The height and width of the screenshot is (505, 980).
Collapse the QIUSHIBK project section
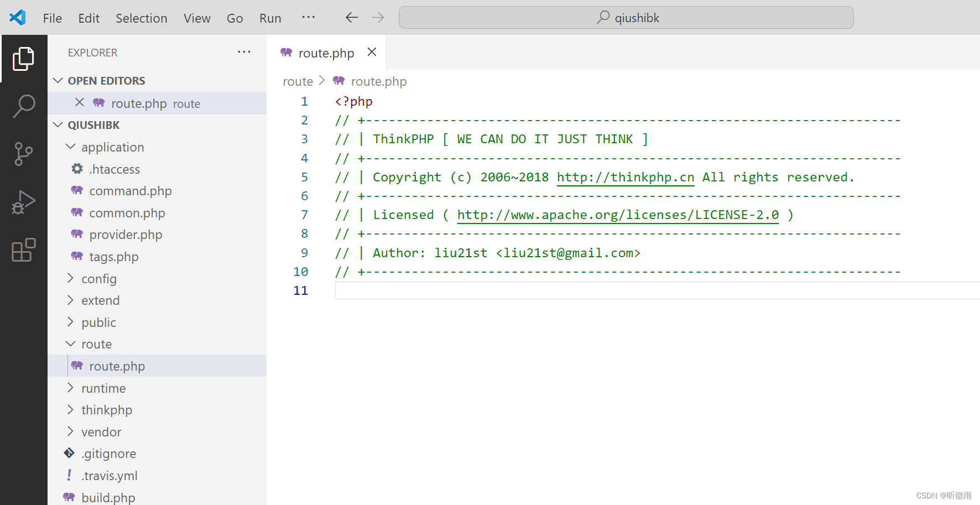[x=58, y=125]
